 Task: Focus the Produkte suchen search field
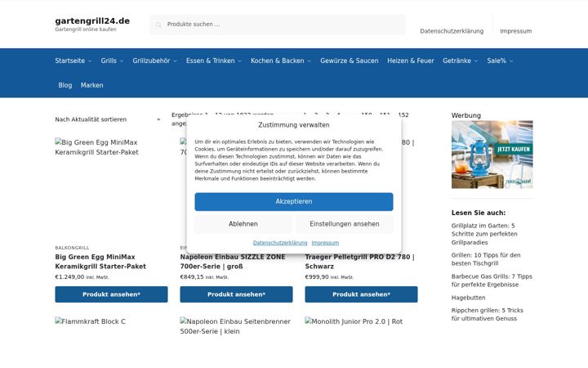pyautogui.click(x=277, y=25)
